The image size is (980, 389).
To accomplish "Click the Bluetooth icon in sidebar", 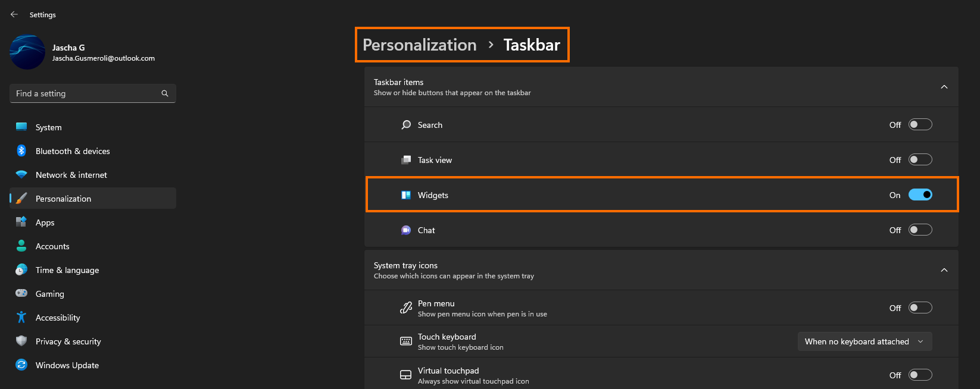I will coord(21,150).
